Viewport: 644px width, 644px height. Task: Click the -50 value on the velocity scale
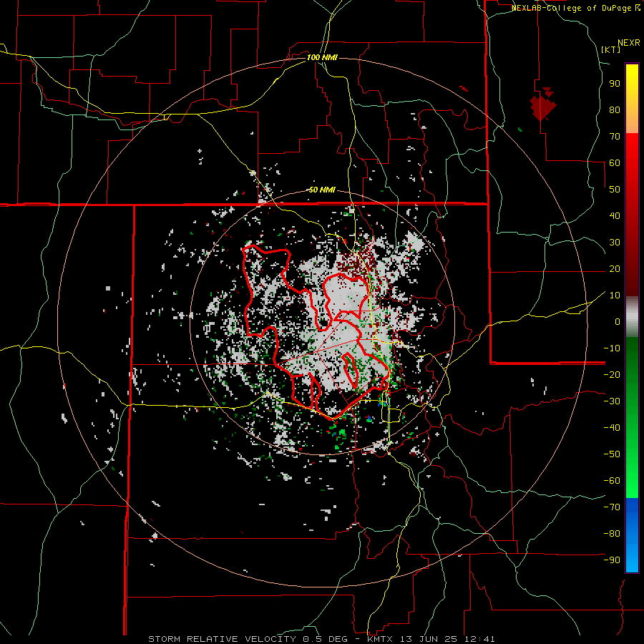click(612, 454)
